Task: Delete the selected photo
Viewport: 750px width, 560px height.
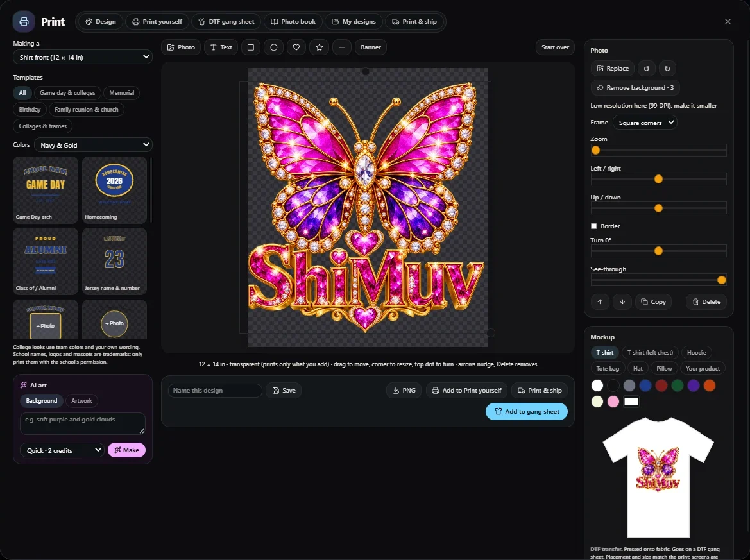Action: (x=706, y=301)
